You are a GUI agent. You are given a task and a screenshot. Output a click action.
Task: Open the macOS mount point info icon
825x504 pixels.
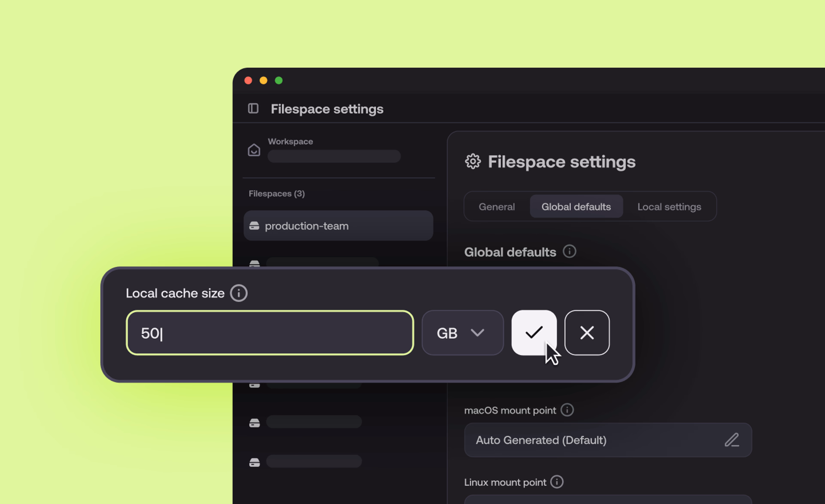pos(567,410)
